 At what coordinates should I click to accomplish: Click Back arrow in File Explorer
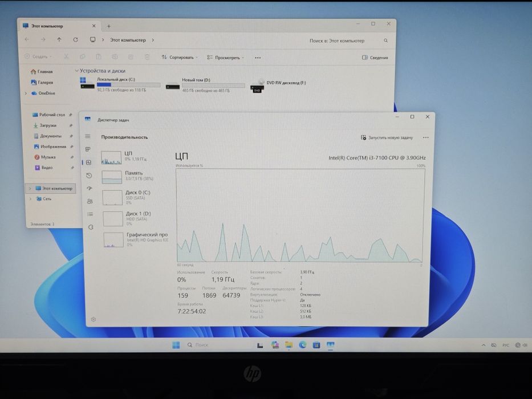(27, 39)
